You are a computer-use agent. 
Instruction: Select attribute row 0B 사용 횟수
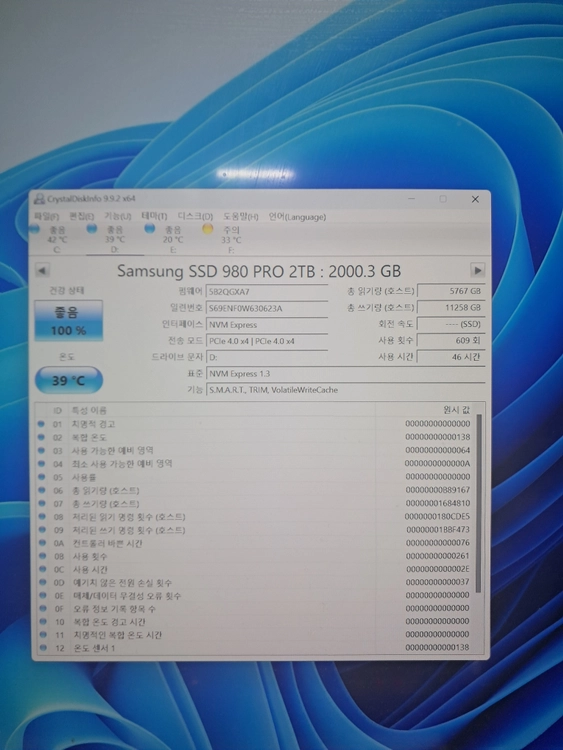[x=255, y=556]
